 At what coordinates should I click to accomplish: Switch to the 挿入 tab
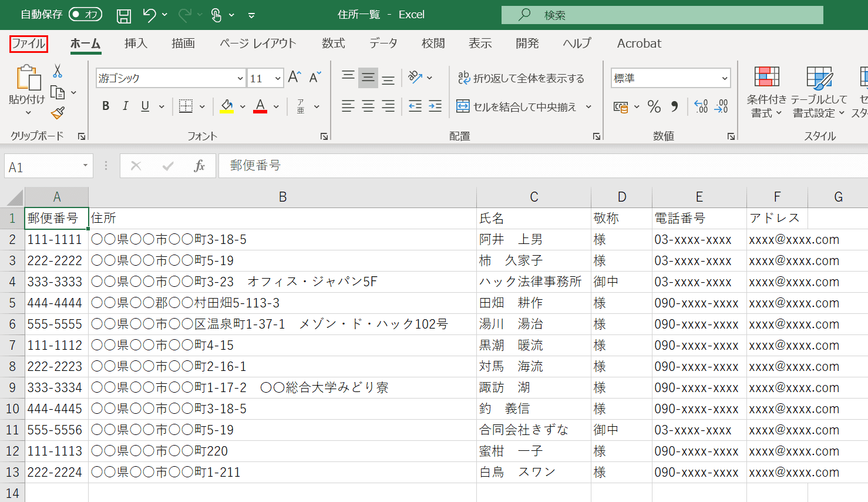pyautogui.click(x=136, y=43)
